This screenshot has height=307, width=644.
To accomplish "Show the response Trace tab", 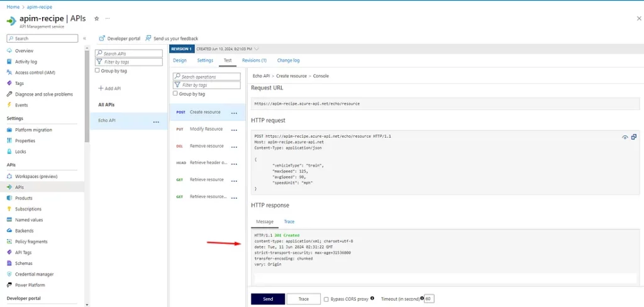I will pos(289,221).
